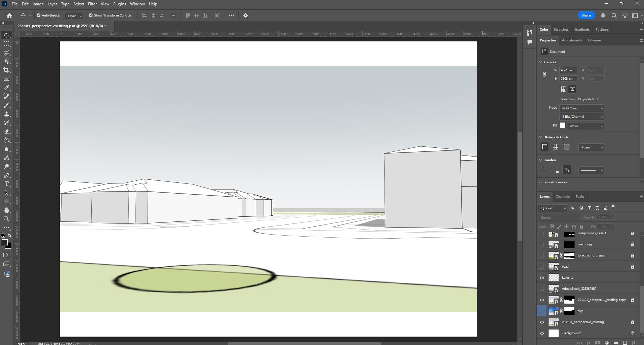Show the foreground grass layer
The height and width of the screenshot is (345, 644).
(542, 255)
